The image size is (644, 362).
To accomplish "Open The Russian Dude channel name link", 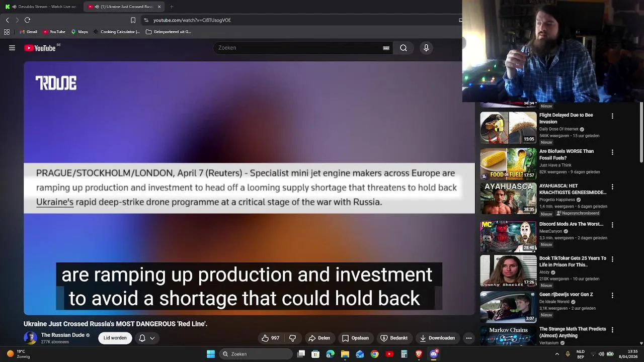I will pyautogui.click(x=63, y=335).
